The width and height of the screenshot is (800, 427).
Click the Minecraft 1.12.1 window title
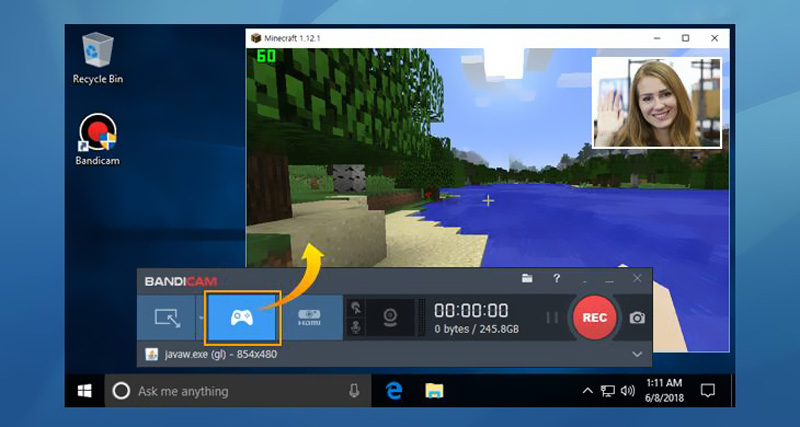(x=292, y=38)
